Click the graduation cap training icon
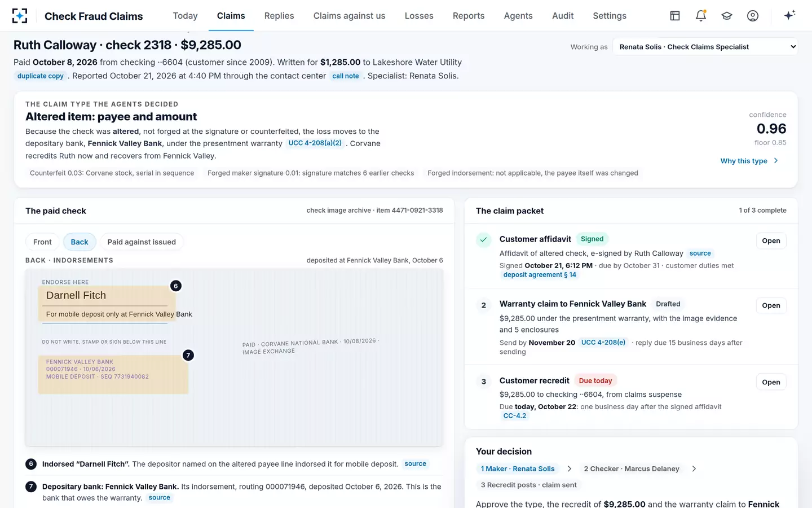Viewport: 812px width, 508px height. (727, 16)
